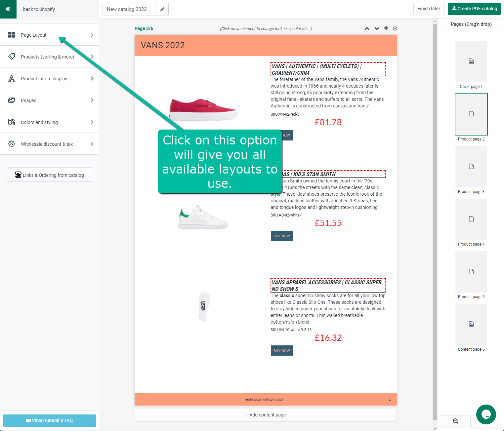Expand Images section chevron

click(x=92, y=100)
